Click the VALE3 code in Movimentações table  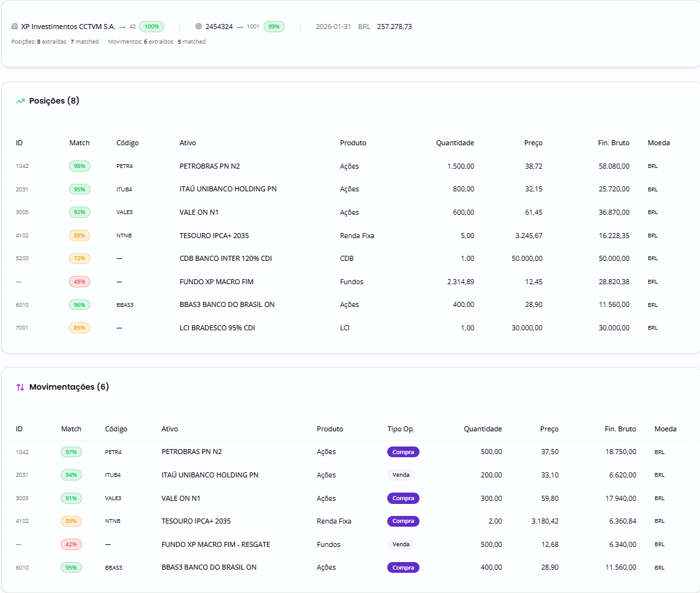click(x=113, y=498)
